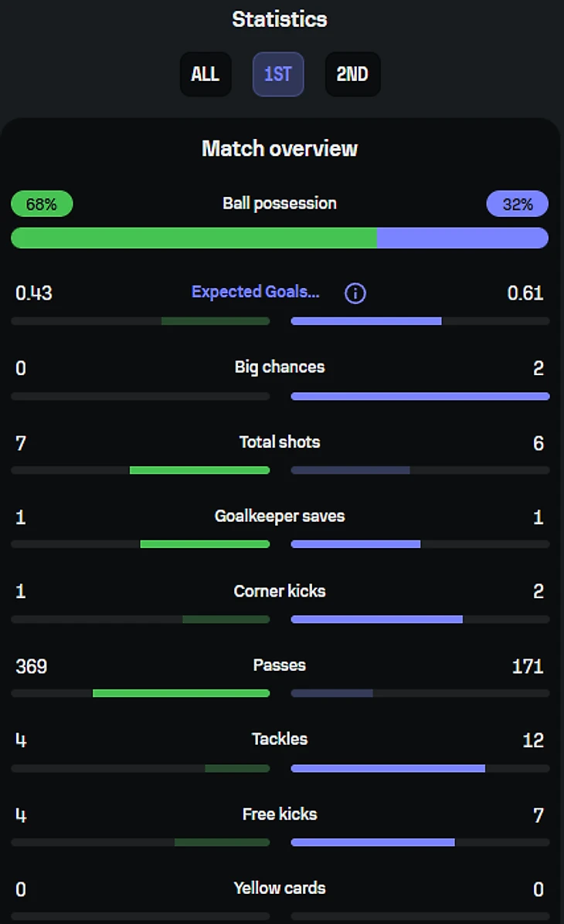Screen dimensions: 564x924
Task: Click the Match overview heading
Action: tap(280, 148)
